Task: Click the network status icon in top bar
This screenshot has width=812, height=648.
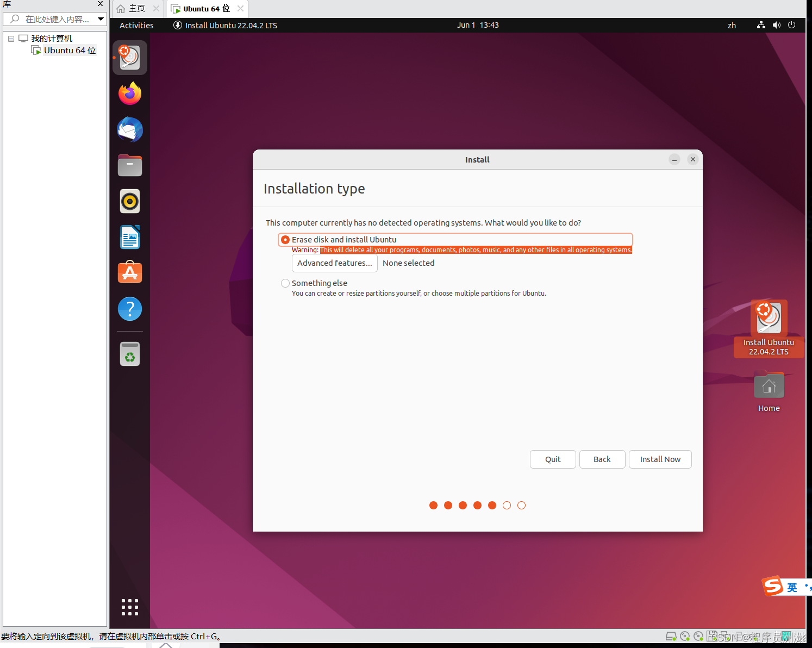Action: [761, 25]
